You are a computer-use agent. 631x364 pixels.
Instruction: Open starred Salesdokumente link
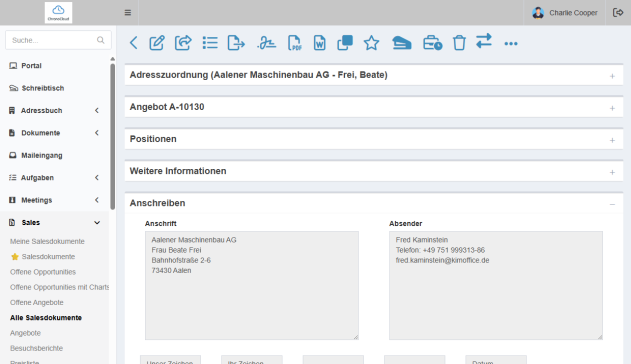point(48,257)
